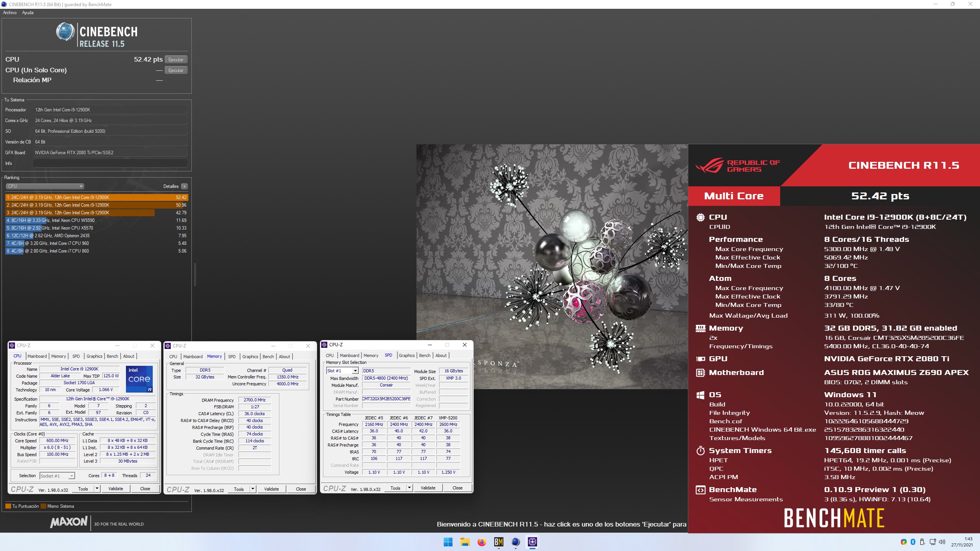
Task: Expand ranking Detalles arrow
Action: point(185,186)
